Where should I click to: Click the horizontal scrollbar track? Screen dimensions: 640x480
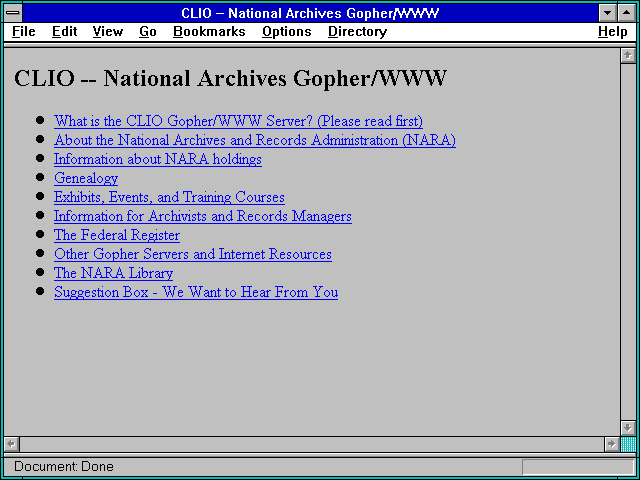pyautogui.click(x=311, y=444)
